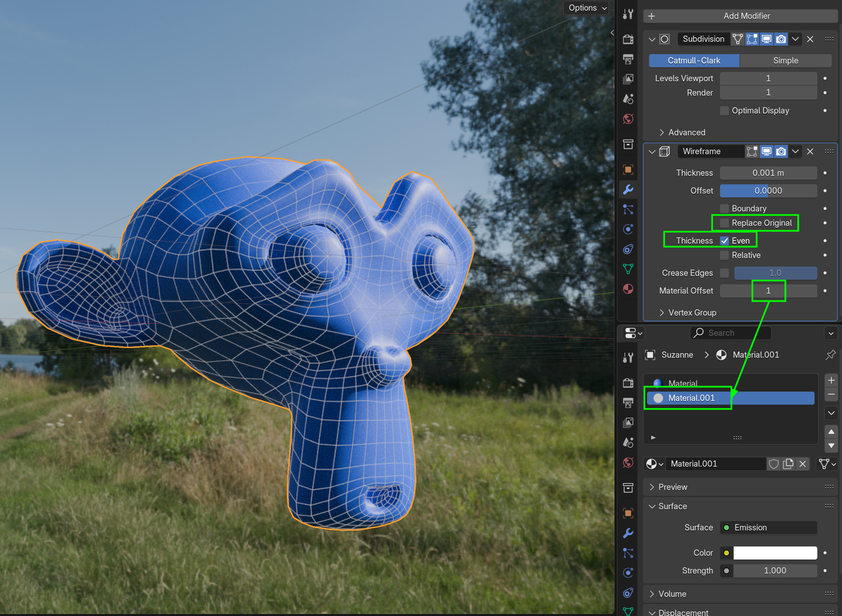Toggle Subdivision modifier On Cage button
This screenshot has width=842, height=616.
click(737, 39)
